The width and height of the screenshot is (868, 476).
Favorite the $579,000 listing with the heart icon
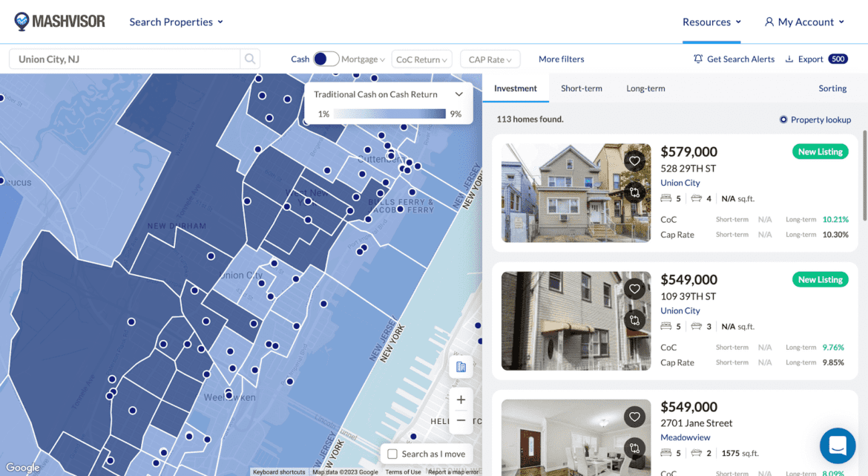[634, 160]
